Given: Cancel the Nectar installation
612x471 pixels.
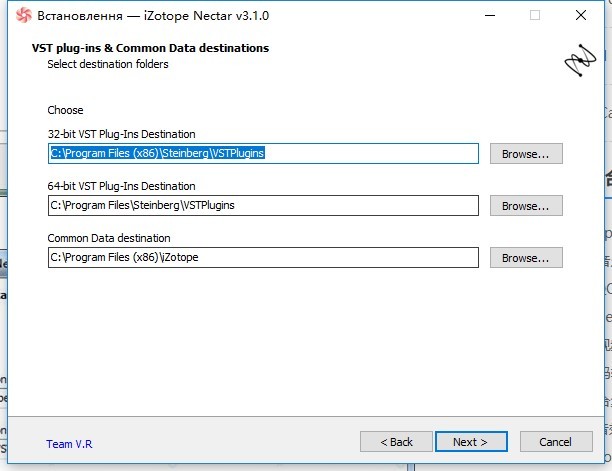Looking at the screenshot, I should (555, 441).
